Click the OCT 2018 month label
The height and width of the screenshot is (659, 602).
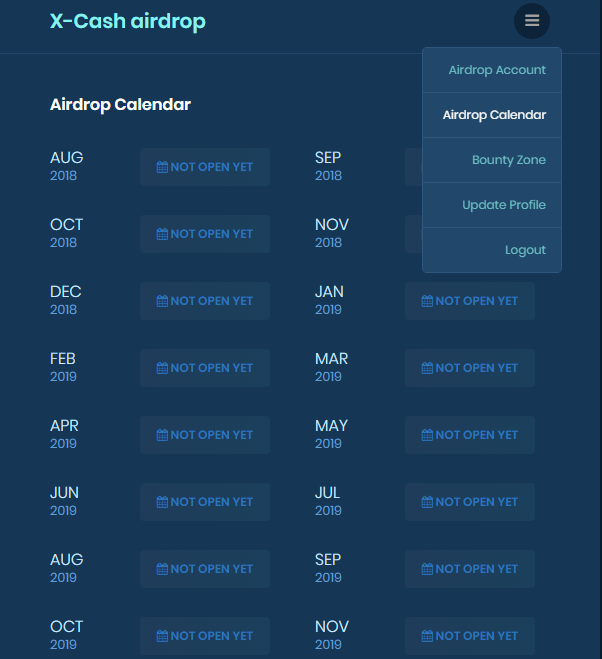pos(66,233)
